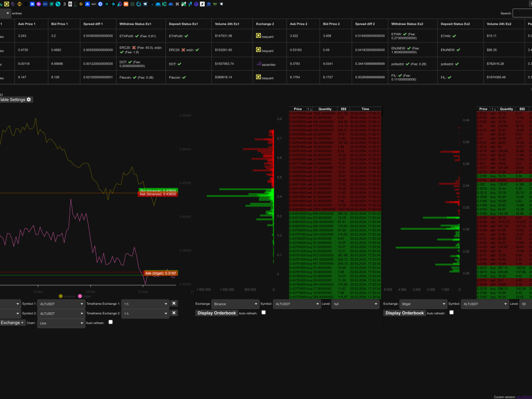This screenshot has height=399, width=532.
Task: Open Table Settings
Action: (15, 99)
